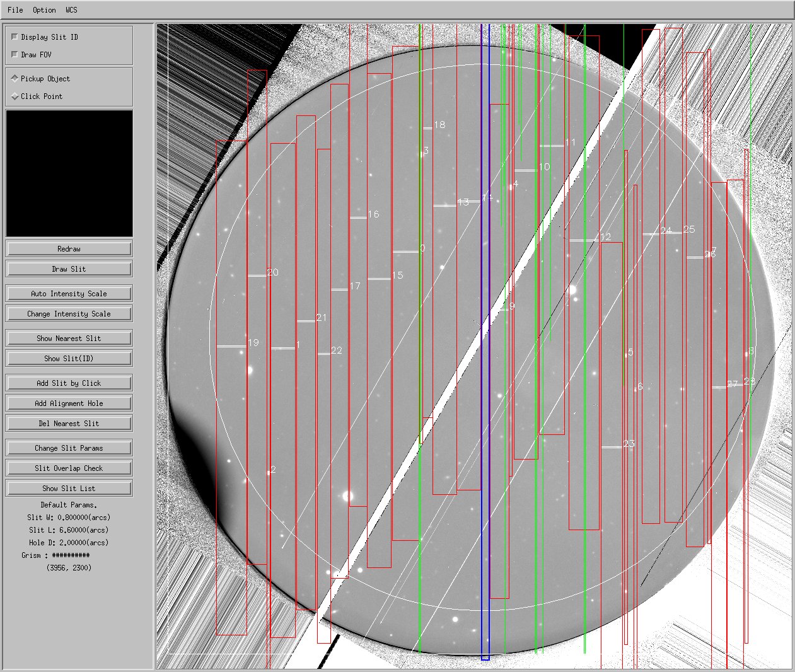This screenshot has height=672, width=795.
Task: Click the blue vertical slit line
Action: pos(485,342)
